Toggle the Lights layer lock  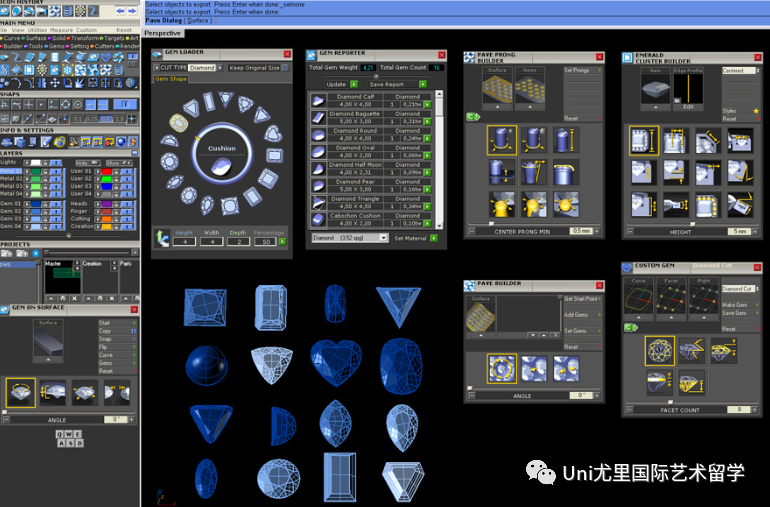click(45, 163)
